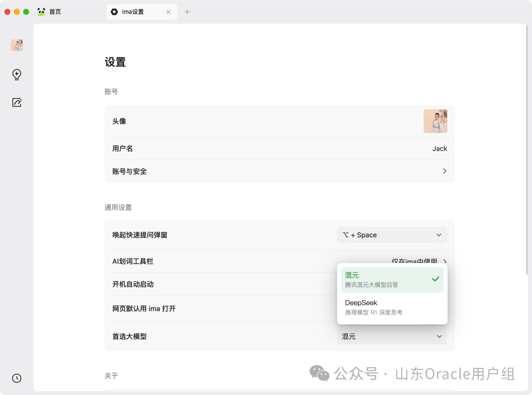Open the panda home tab icon

pyautogui.click(x=41, y=12)
